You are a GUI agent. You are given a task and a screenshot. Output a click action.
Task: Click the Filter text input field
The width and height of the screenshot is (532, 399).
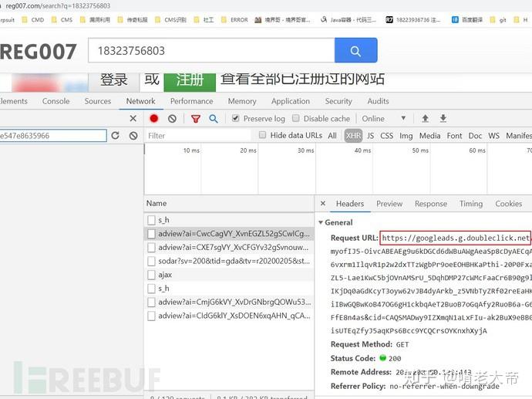[198, 136]
